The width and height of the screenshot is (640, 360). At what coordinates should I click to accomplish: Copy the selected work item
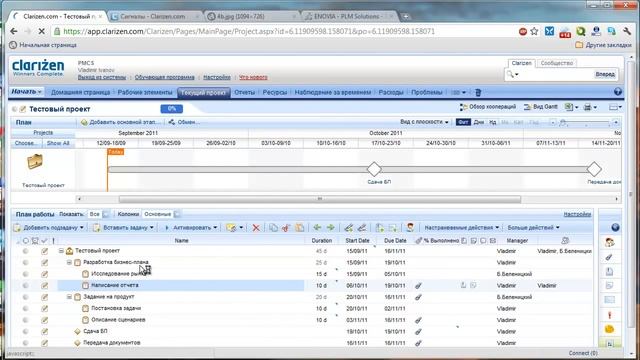[273, 228]
